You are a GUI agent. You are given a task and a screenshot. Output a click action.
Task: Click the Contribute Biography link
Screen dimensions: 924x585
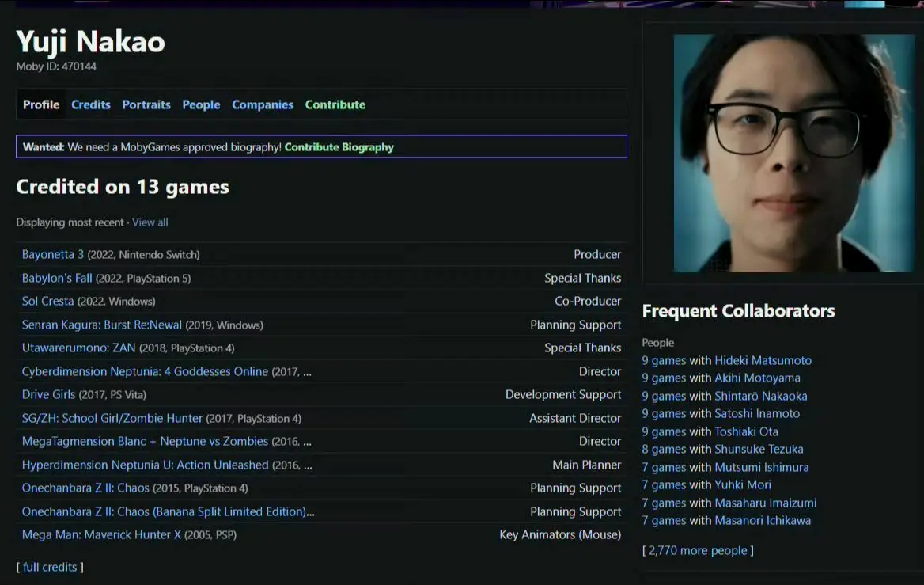click(339, 147)
